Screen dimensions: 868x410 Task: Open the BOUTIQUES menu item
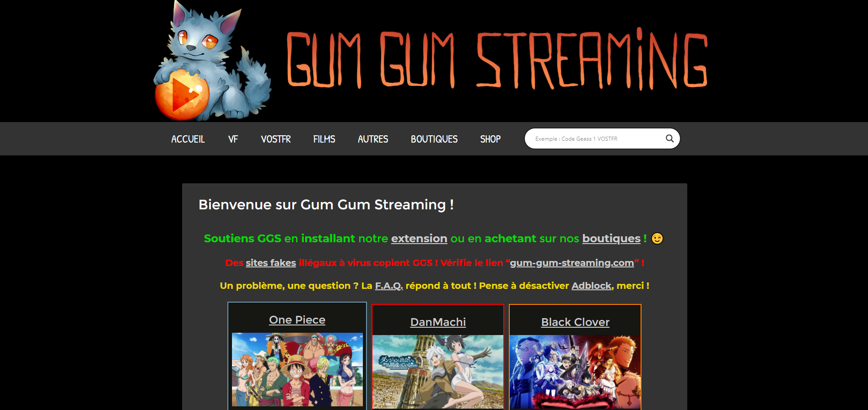pyautogui.click(x=434, y=139)
